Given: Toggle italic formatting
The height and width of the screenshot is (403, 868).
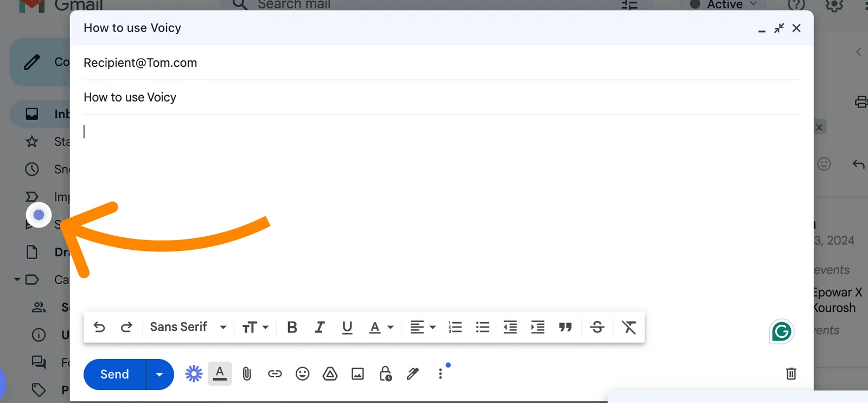Looking at the screenshot, I should (320, 327).
